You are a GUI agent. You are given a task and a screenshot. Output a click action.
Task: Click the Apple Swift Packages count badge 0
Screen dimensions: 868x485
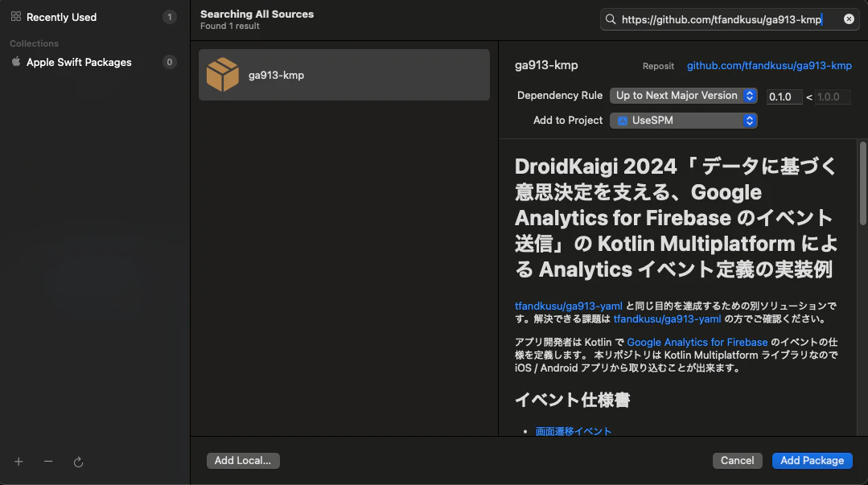click(x=170, y=62)
